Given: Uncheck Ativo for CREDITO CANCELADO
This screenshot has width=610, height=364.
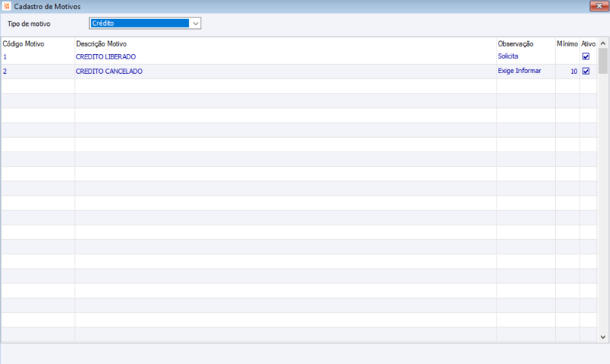Looking at the screenshot, I should coord(586,71).
